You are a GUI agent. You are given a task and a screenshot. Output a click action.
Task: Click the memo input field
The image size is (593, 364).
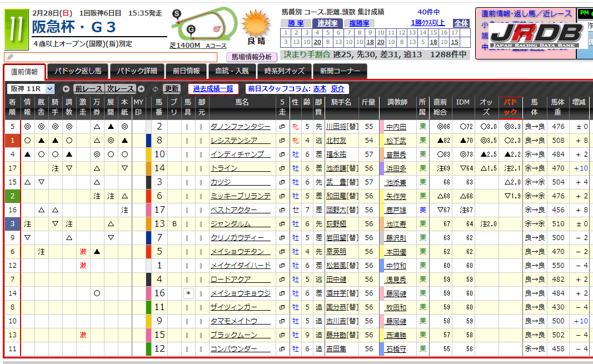(x=111, y=57)
